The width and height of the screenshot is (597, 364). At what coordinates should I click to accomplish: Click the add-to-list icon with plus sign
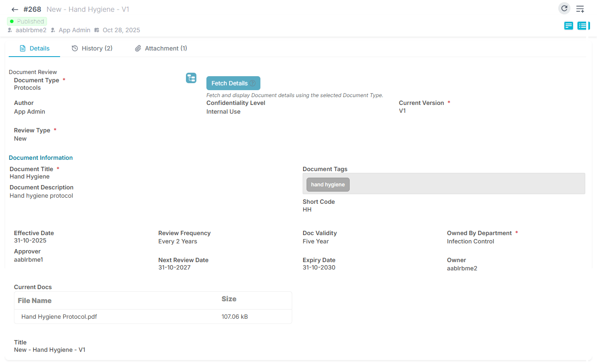click(580, 9)
